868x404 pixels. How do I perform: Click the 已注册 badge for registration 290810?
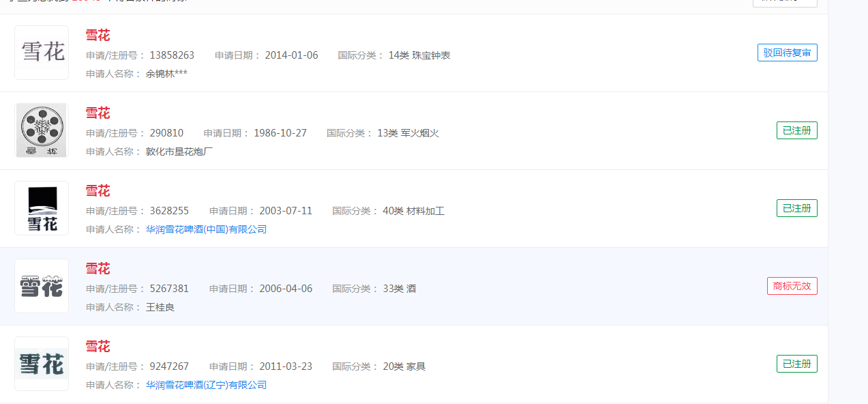coord(796,130)
